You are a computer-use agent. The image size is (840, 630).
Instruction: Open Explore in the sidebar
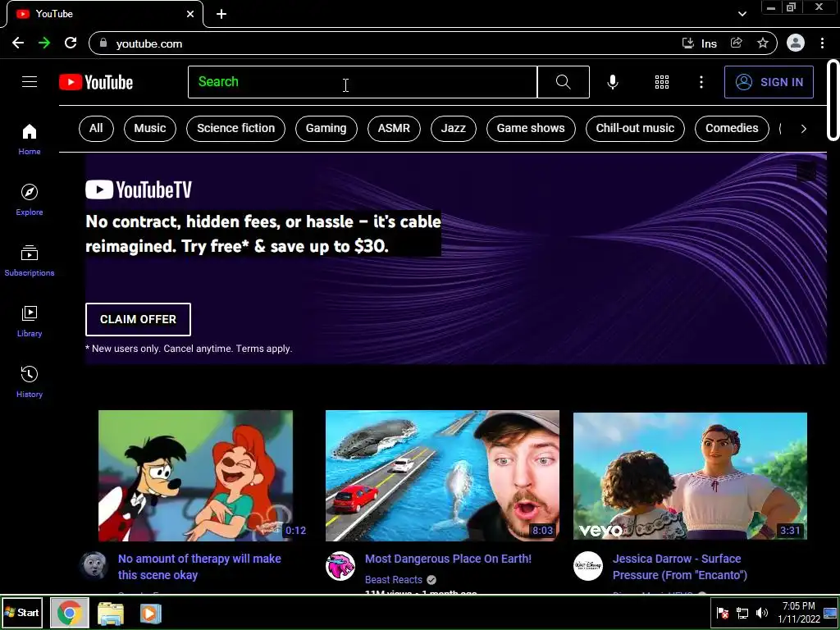(x=30, y=200)
